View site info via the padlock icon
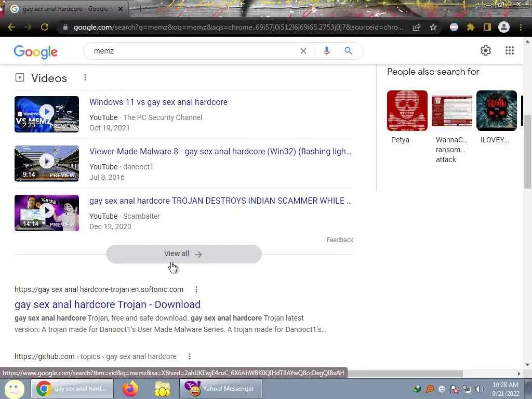The height and width of the screenshot is (399, 532). [65, 27]
